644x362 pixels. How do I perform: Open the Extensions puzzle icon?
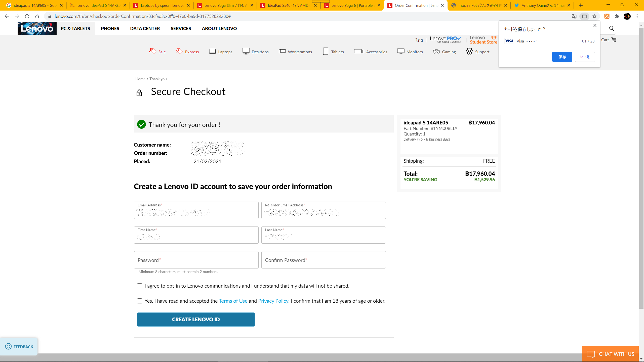[617, 16]
